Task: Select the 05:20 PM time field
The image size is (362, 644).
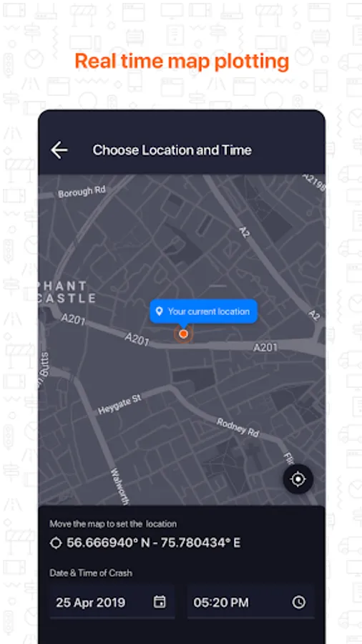Action: coord(251,602)
